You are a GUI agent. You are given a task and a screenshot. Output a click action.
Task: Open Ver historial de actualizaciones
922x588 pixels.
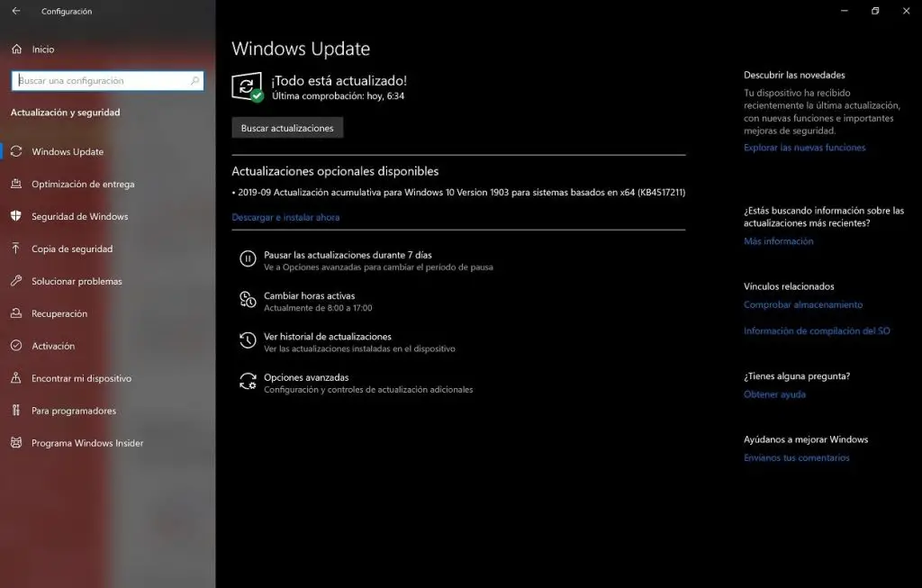pyautogui.click(x=347, y=342)
